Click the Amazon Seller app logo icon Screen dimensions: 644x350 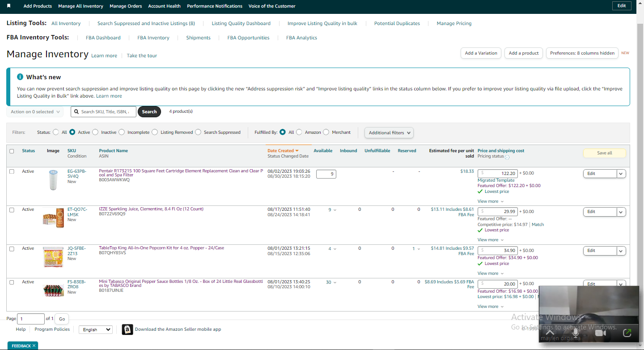127,329
